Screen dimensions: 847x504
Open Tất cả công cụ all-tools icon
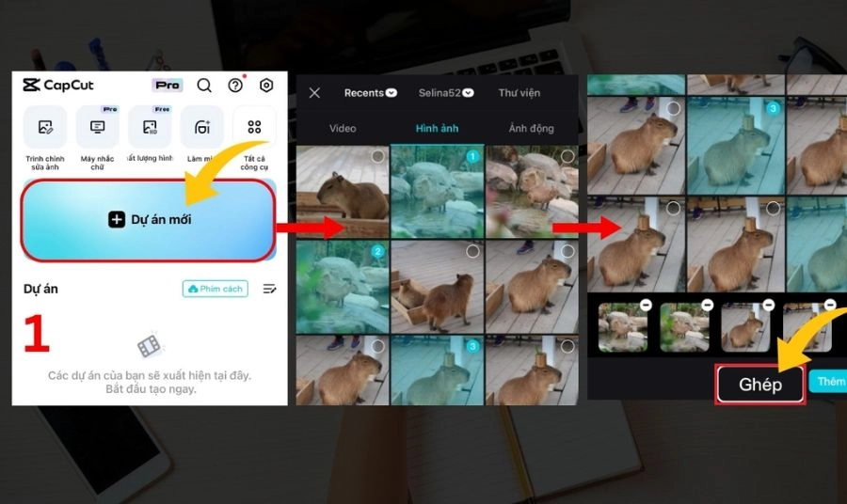[254, 127]
